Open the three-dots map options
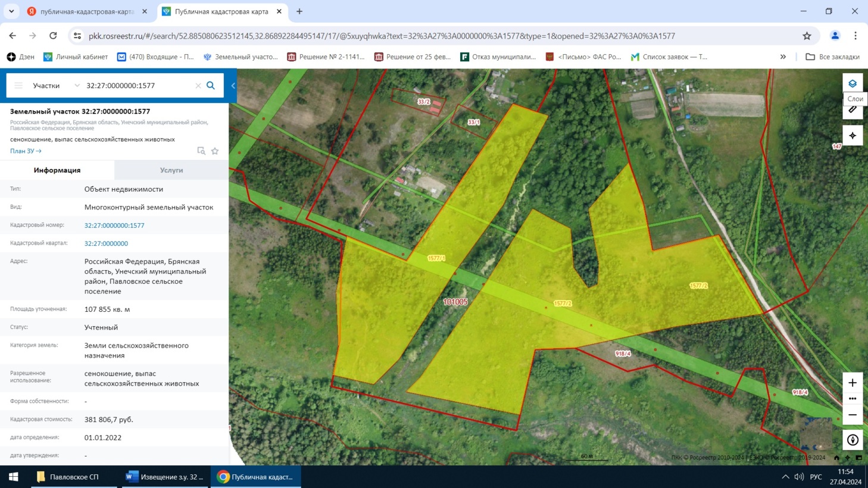The height and width of the screenshot is (488, 868). pyautogui.click(x=853, y=399)
